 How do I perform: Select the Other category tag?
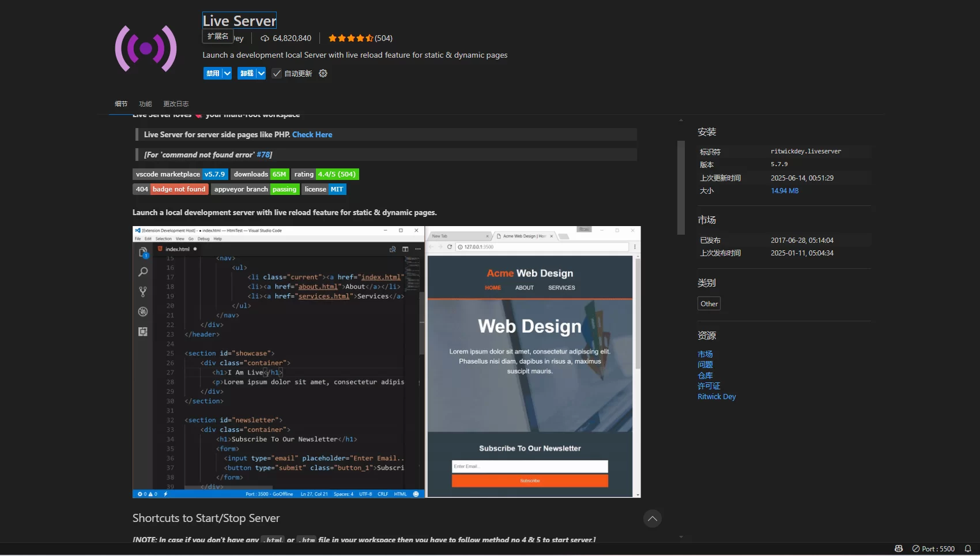[x=709, y=304]
